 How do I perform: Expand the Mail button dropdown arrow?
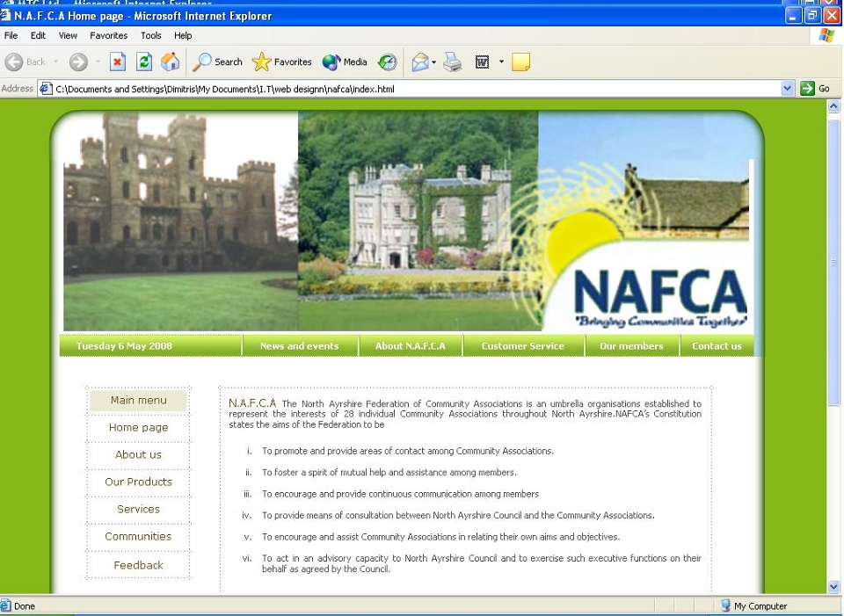tap(433, 62)
